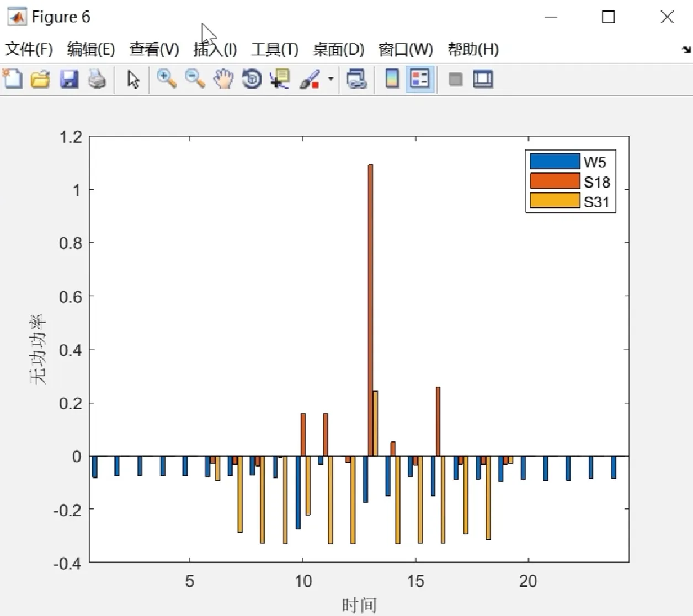Click the Show Plot Tools button
Image resolution: width=693 pixels, height=616 pixels.
click(483, 79)
